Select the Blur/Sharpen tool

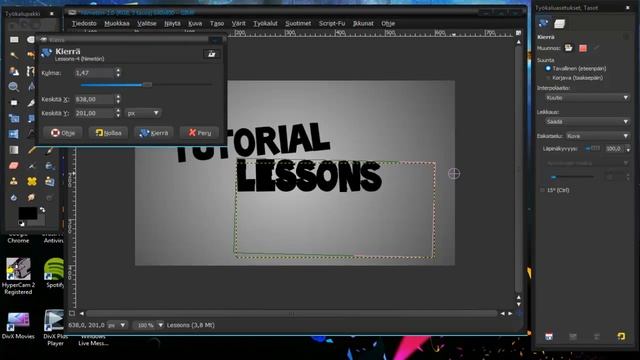[x=14, y=197]
